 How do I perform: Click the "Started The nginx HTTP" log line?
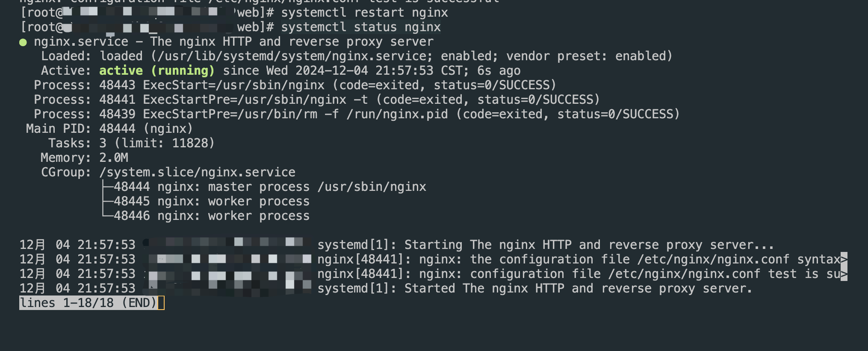coord(534,289)
